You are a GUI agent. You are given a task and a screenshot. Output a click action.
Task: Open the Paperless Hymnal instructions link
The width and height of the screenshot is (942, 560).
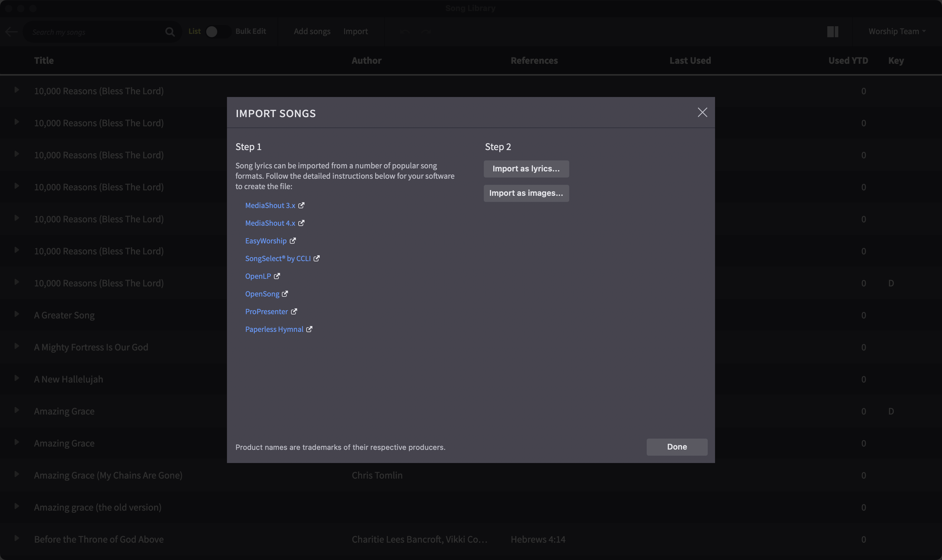coord(274,329)
